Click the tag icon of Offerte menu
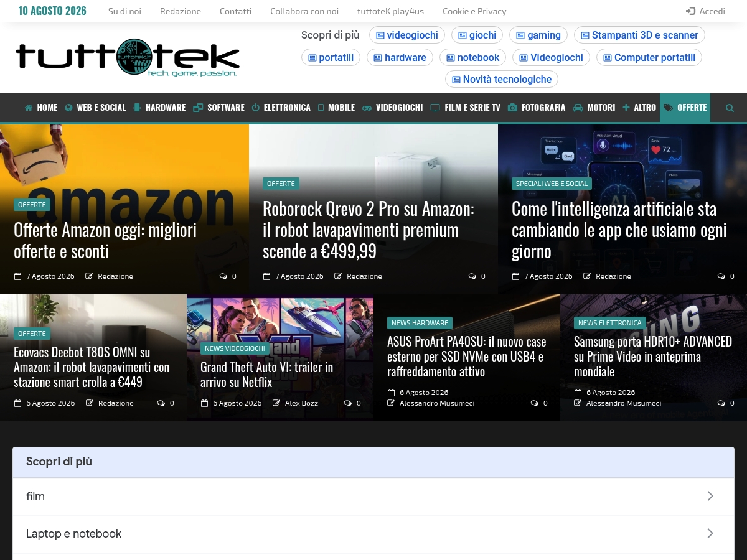 [x=669, y=108]
